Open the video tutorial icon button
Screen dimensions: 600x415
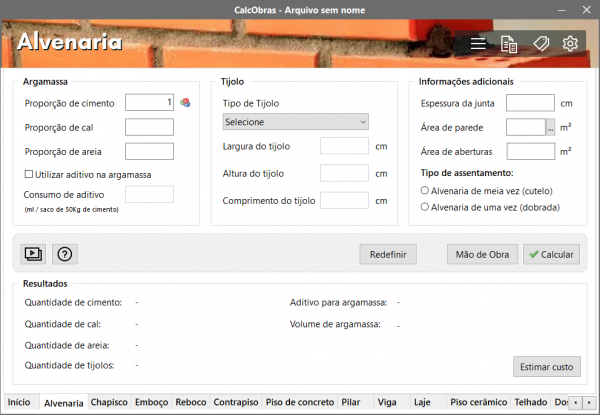point(34,254)
